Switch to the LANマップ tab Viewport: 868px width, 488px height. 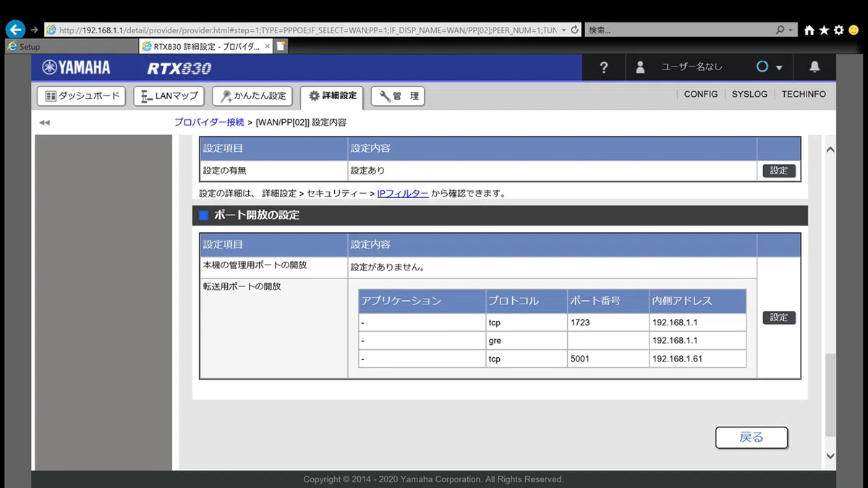click(x=169, y=96)
